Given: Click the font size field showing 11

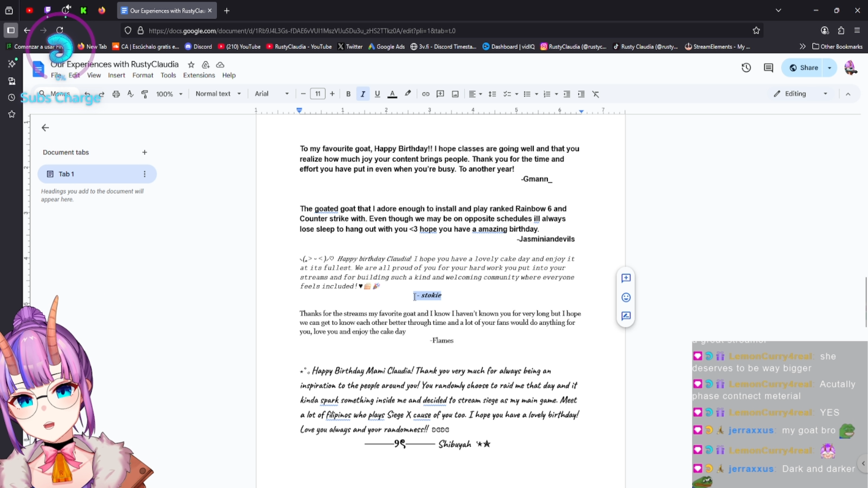Looking at the screenshot, I should click(x=318, y=94).
